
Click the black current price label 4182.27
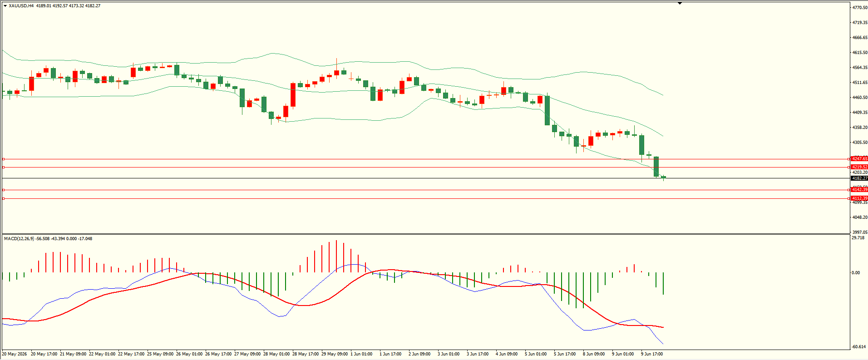[859, 178]
